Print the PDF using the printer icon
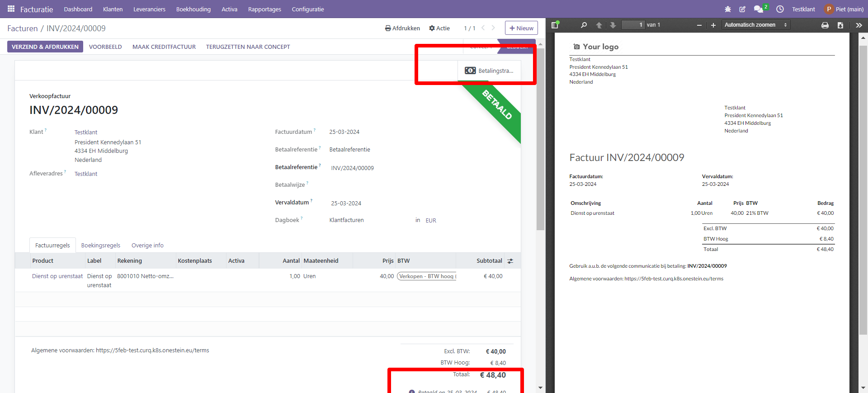Viewport: 868px width, 393px height. point(825,25)
